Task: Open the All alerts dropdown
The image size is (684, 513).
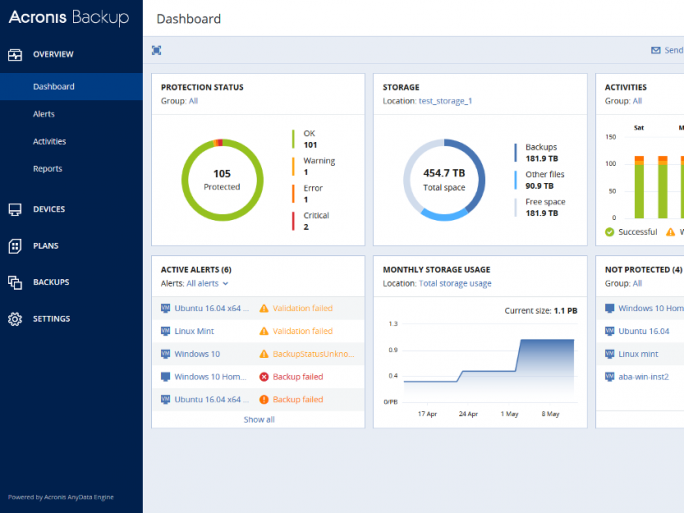Action: tap(207, 284)
